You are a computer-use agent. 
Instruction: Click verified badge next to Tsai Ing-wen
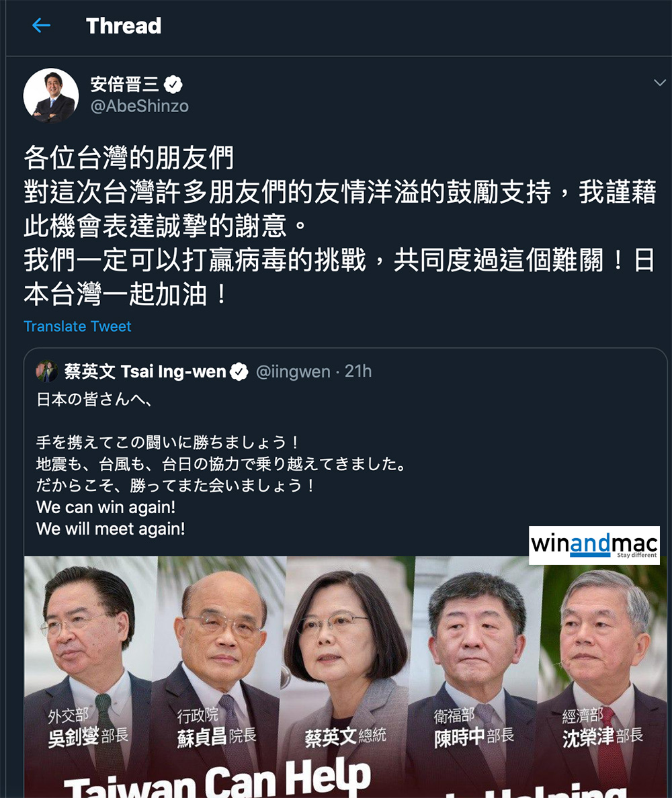[x=239, y=372]
